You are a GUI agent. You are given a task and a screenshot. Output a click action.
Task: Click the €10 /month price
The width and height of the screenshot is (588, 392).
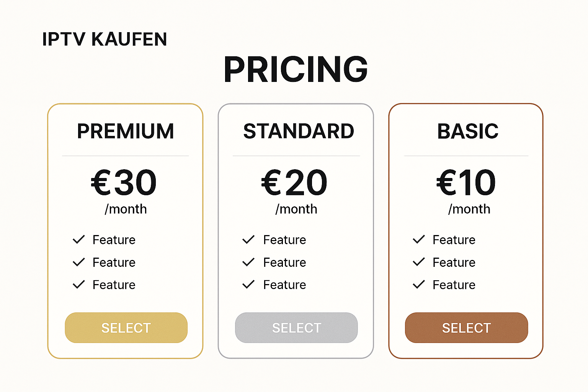pyautogui.click(x=466, y=191)
